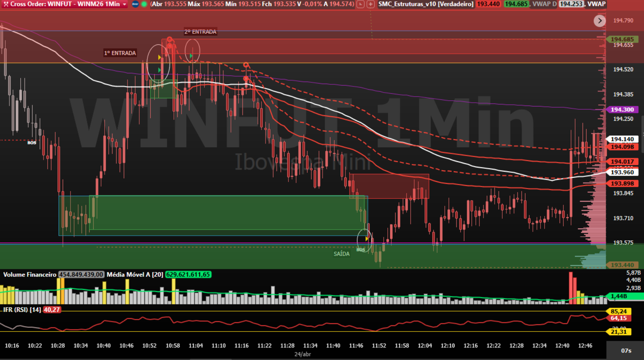Click the 194.140 current price tag
The image size is (644, 360).
622,139
